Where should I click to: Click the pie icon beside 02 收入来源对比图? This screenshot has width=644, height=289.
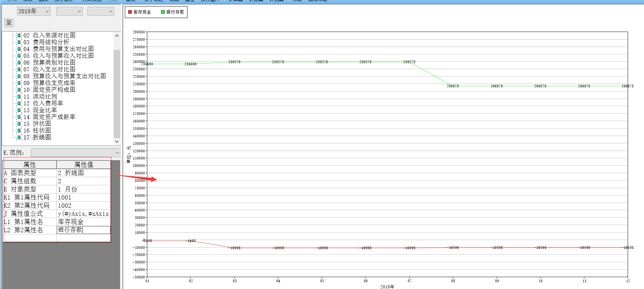19,35
